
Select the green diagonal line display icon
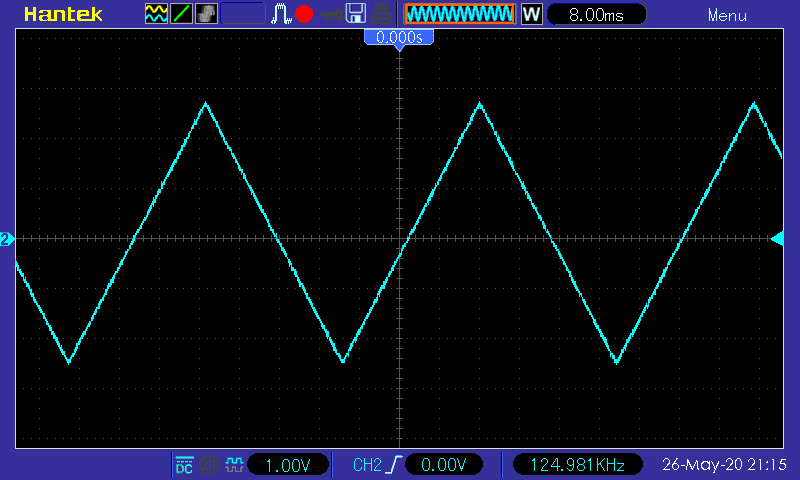(181, 14)
